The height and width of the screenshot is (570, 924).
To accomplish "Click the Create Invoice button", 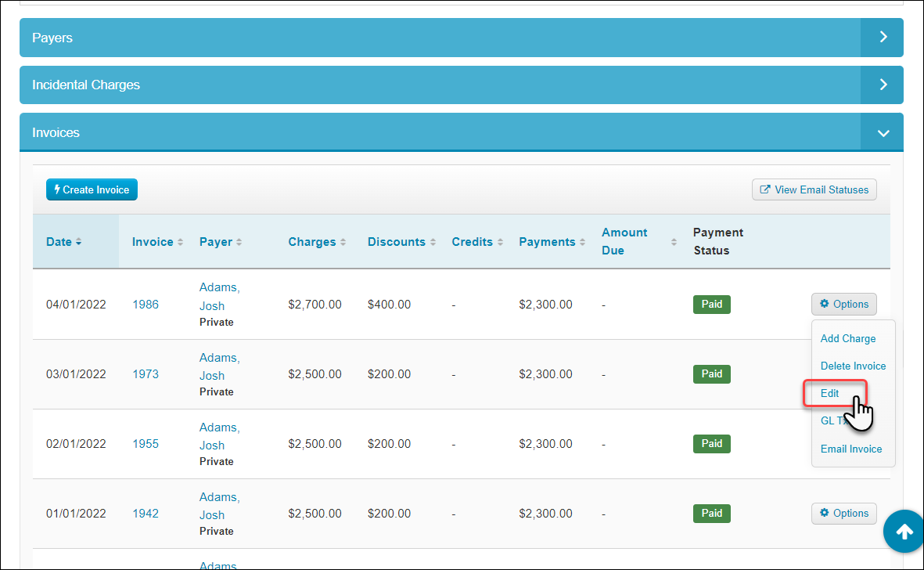I will (x=92, y=189).
